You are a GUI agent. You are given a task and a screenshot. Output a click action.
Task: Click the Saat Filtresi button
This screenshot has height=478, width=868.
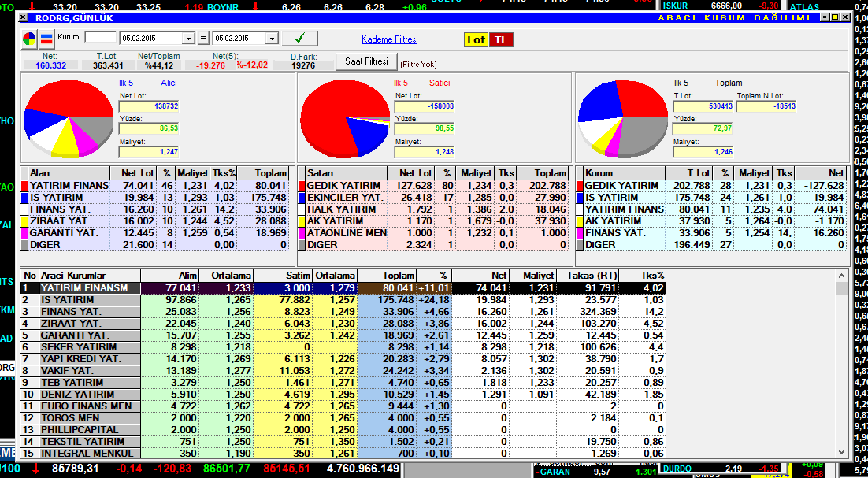click(x=366, y=61)
